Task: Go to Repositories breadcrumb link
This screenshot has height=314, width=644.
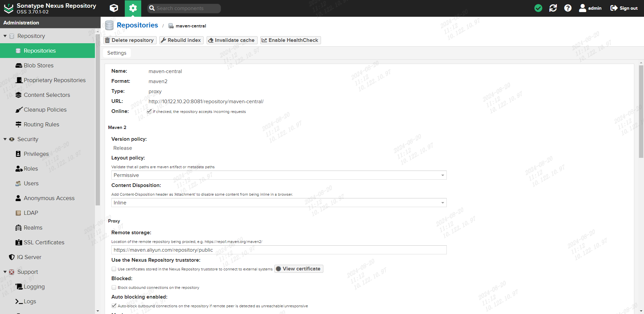Action: pos(137,25)
